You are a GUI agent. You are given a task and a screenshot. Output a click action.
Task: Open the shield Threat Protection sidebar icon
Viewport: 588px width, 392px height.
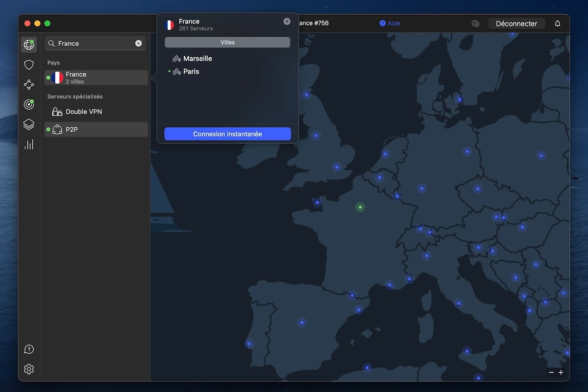29,65
